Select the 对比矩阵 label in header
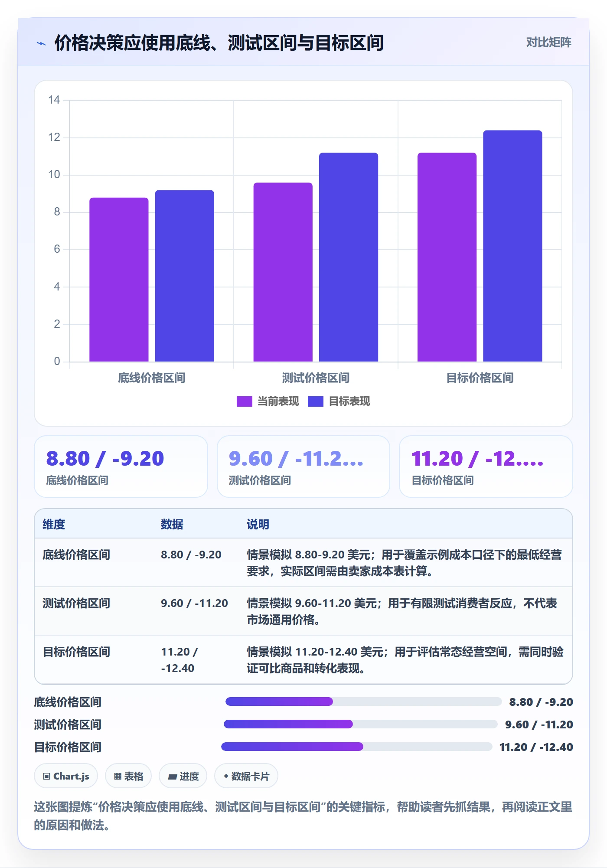The width and height of the screenshot is (607, 868). point(548,42)
